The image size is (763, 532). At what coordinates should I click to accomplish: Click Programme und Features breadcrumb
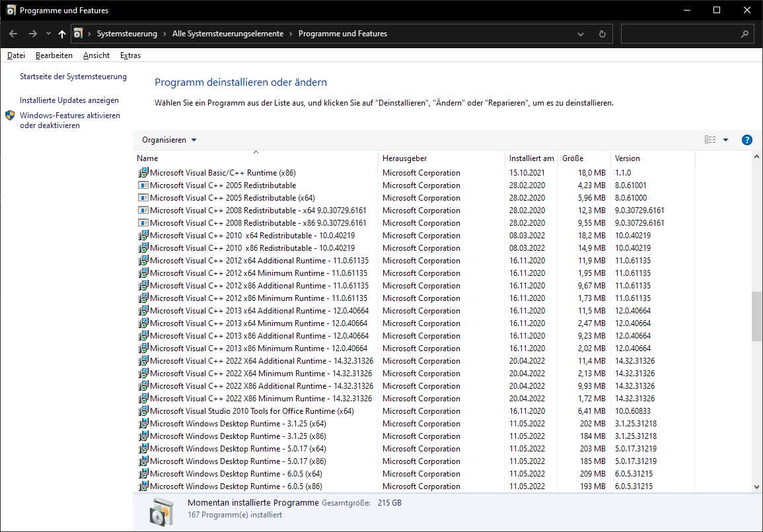(343, 34)
